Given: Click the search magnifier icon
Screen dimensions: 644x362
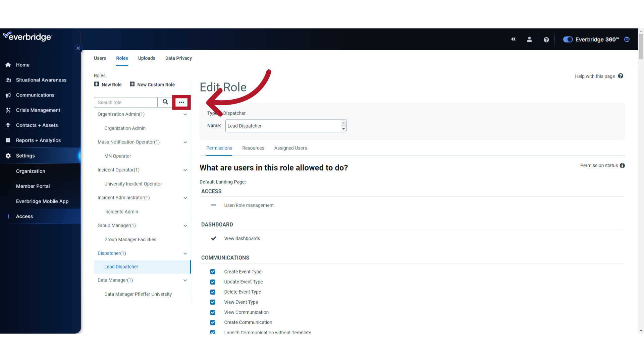Looking at the screenshot, I should [165, 102].
